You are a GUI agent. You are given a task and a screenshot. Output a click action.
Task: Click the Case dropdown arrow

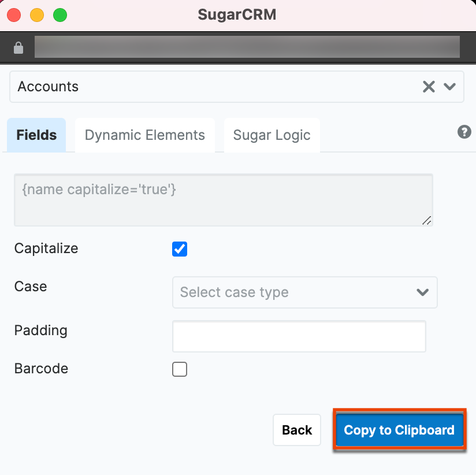(422, 292)
